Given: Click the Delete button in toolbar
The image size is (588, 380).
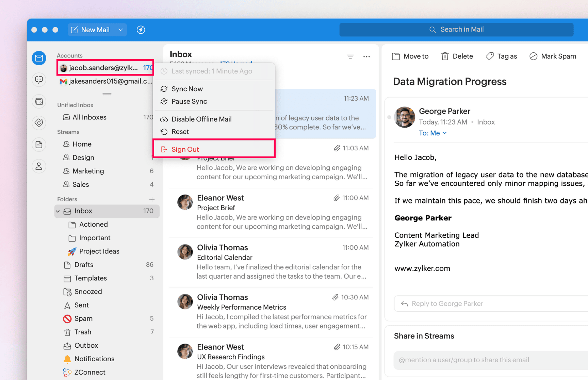Looking at the screenshot, I should [457, 56].
